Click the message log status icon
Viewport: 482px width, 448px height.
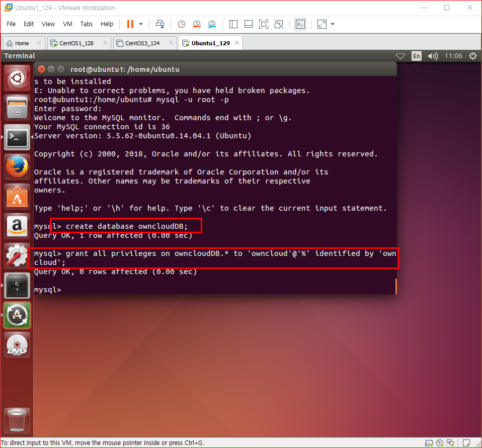coord(466,443)
